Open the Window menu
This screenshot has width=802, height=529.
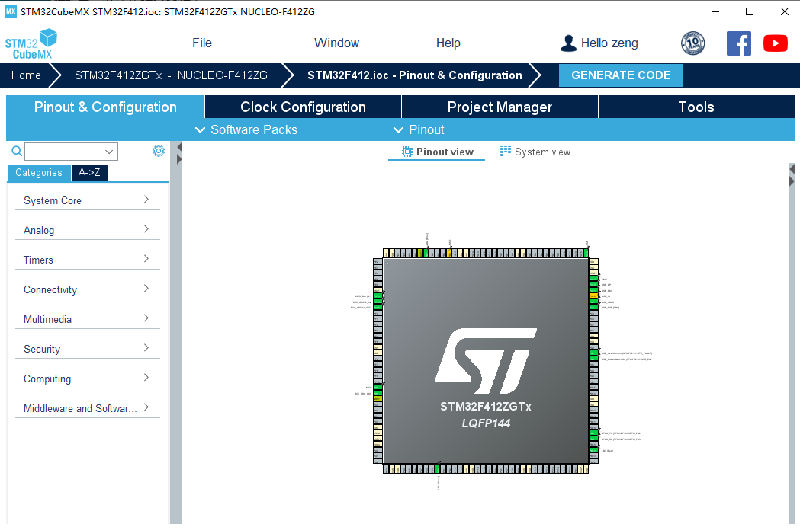(337, 43)
